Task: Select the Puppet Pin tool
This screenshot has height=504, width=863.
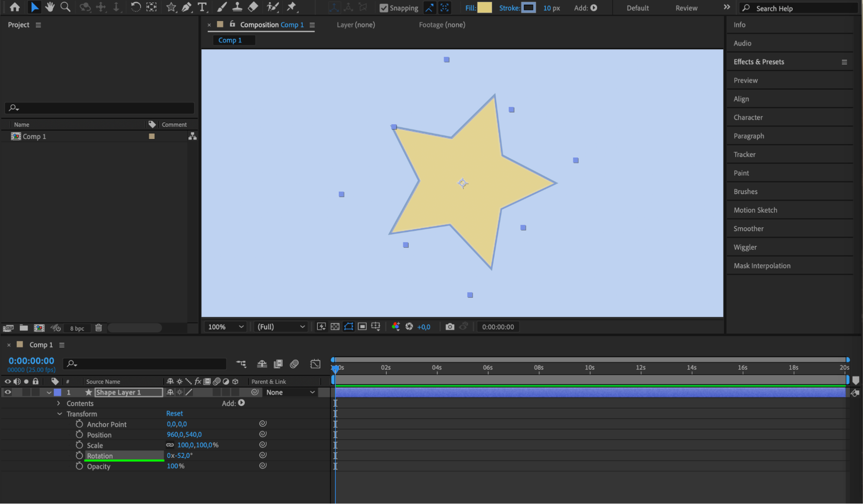Action: [x=291, y=7]
